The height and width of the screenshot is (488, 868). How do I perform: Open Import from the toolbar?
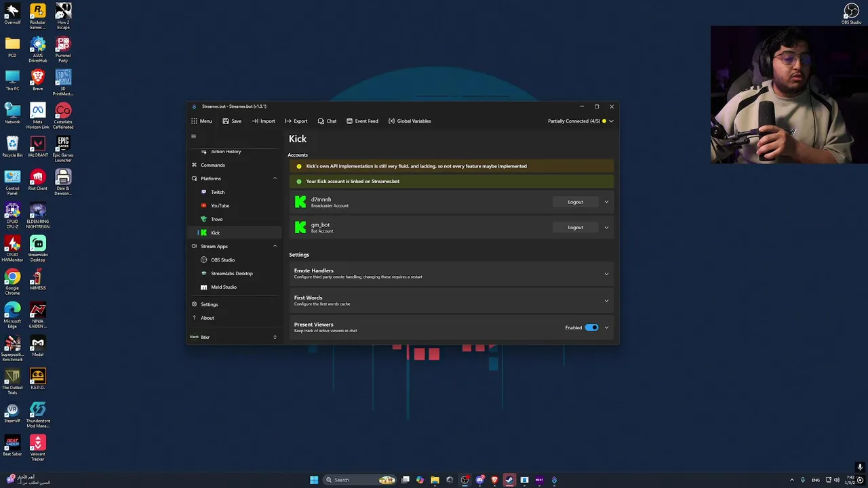[263, 121]
